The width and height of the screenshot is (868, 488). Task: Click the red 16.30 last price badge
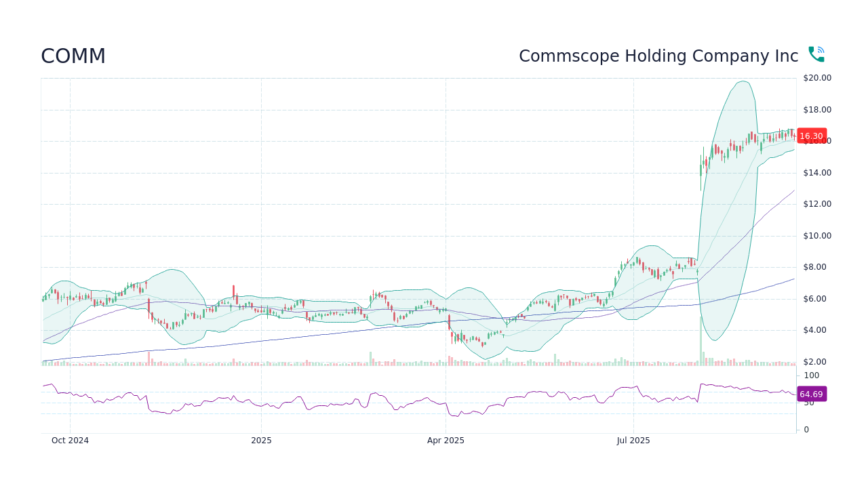click(x=811, y=136)
